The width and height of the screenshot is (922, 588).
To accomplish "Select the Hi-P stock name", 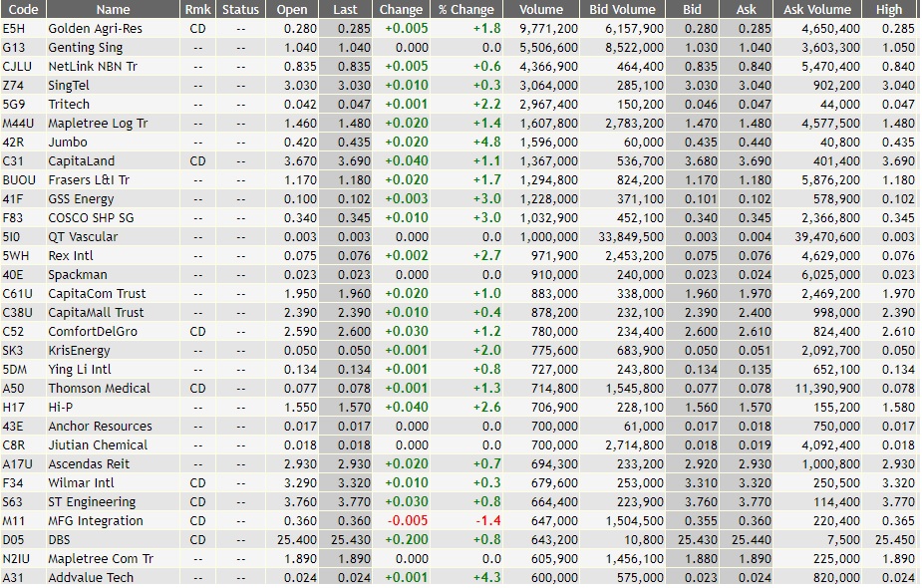I will click(x=60, y=407).
